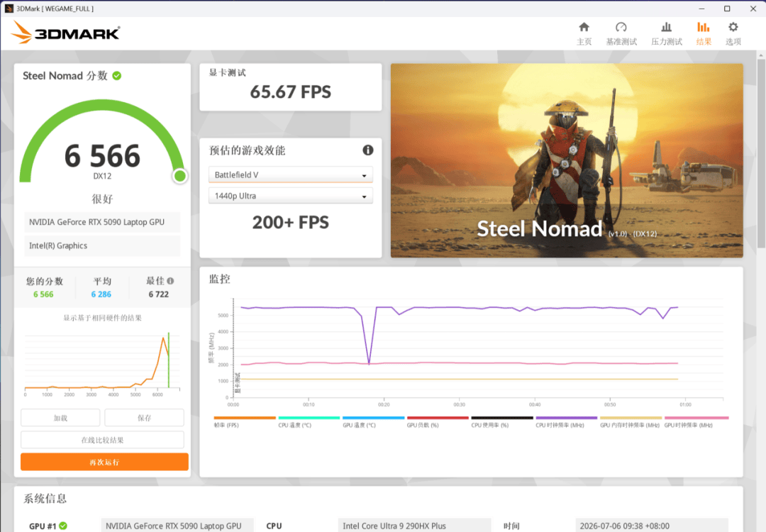Click the 保存 save button

[144, 419]
